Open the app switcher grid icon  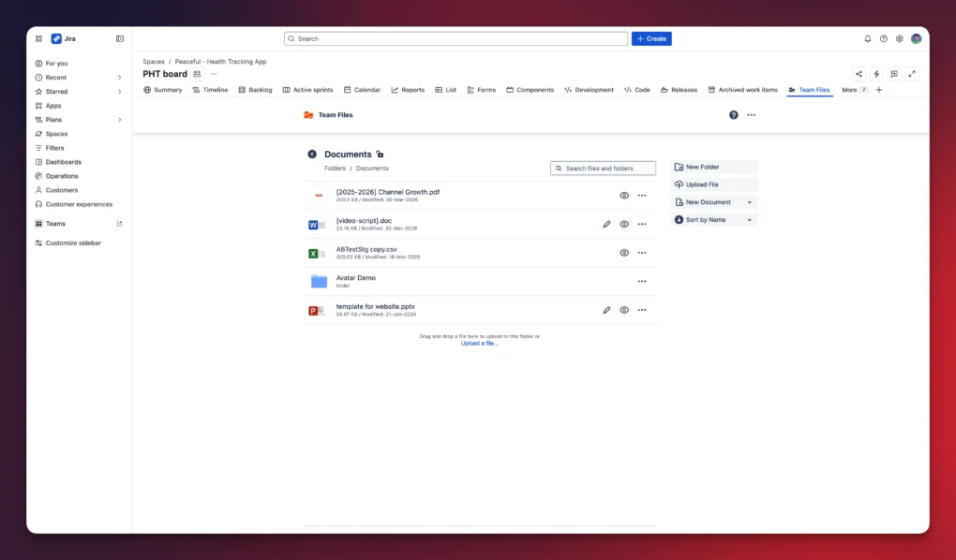[38, 38]
